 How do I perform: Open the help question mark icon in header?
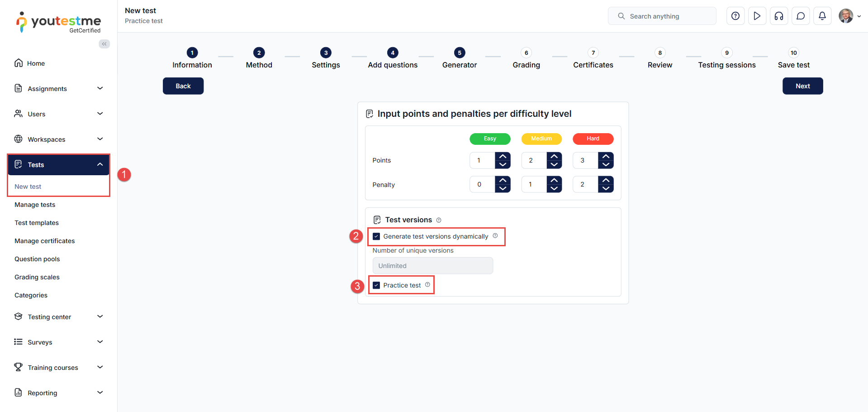click(x=735, y=16)
